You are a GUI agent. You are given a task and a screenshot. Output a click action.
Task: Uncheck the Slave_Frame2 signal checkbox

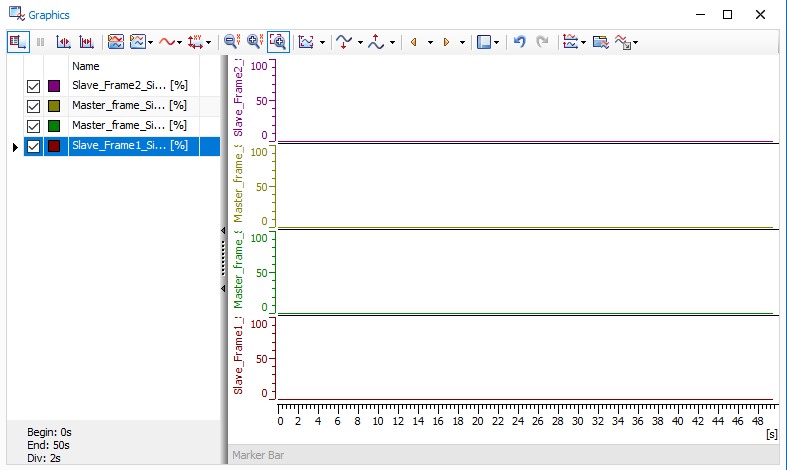[33, 86]
